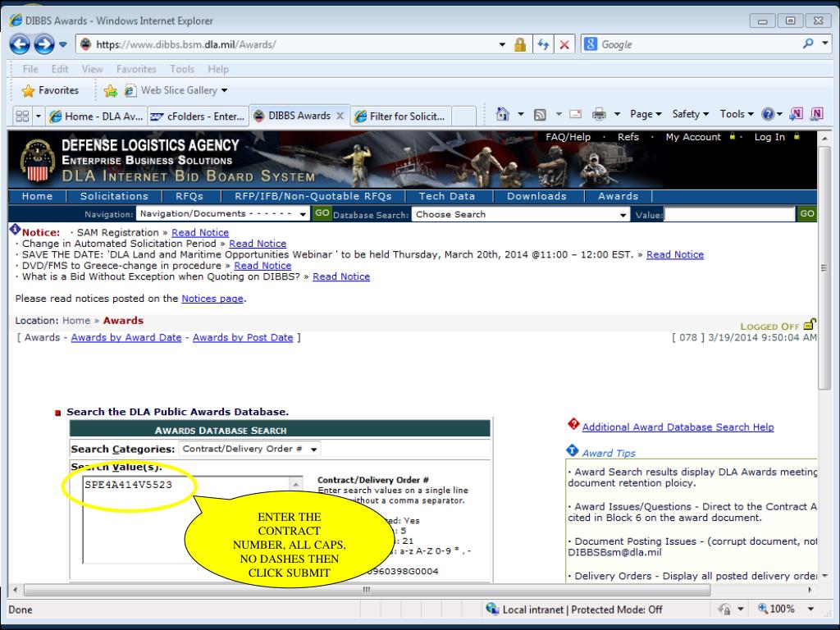Click the Read Mail icon
Screen dimensions: 840x630
(x=576, y=113)
